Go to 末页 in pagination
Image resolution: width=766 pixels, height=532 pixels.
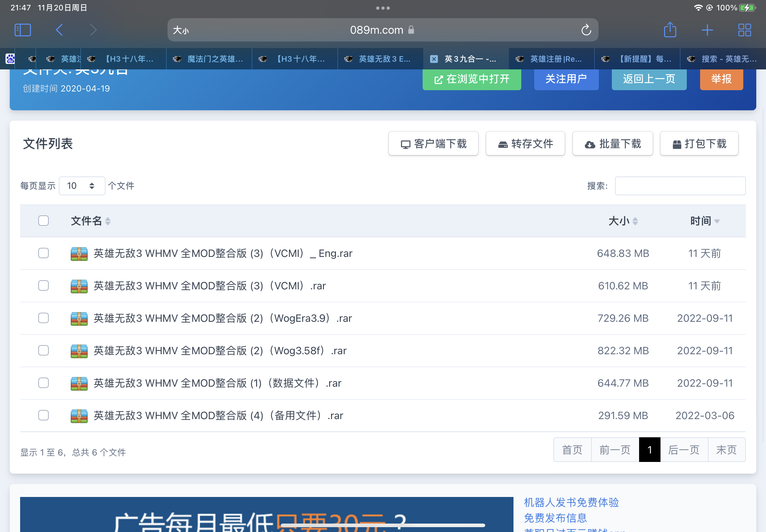coord(727,450)
